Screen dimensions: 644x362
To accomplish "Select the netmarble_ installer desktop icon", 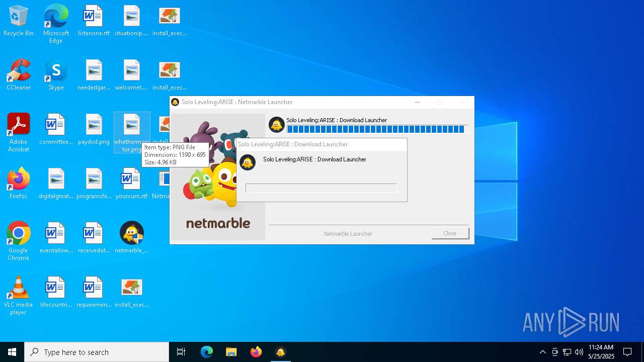I will point(131,238).
